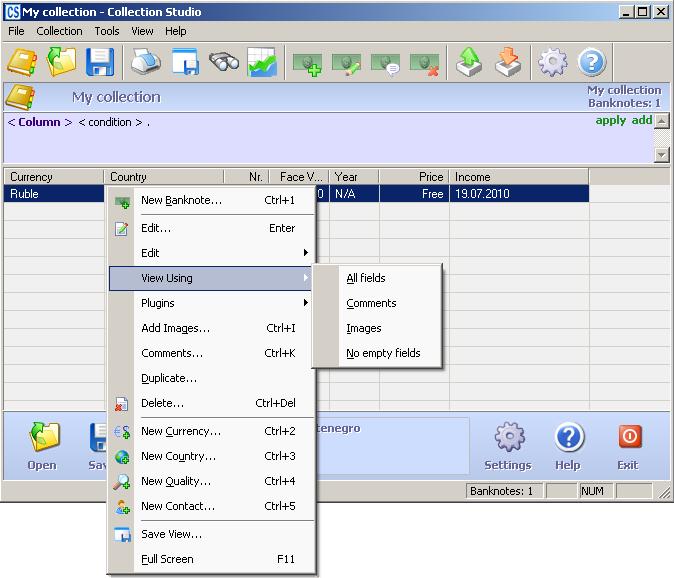The image size is (674, 578).
Task: Click the green up arrow export toolbar icon
Action: click(x=469, y=62)
